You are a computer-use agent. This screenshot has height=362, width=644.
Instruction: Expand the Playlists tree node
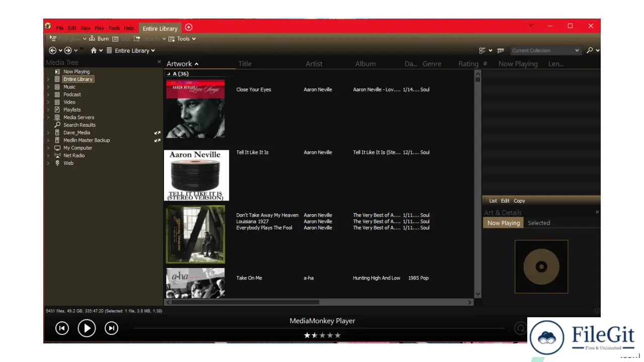[x=48, y=110]
